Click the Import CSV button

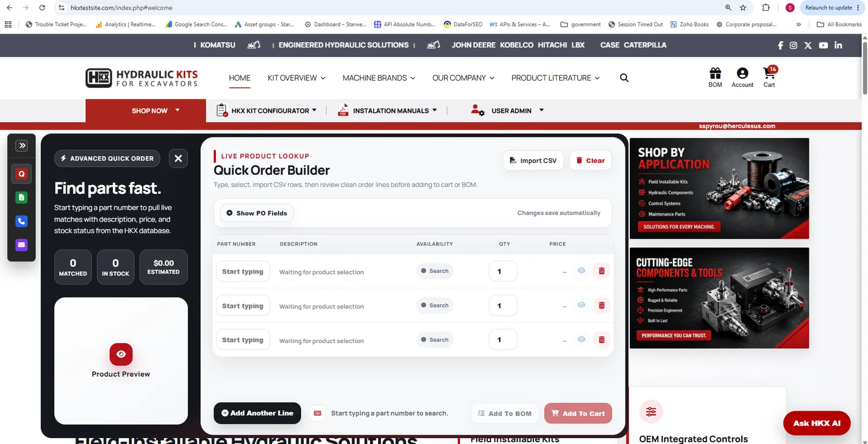click(x=533, y=161)
